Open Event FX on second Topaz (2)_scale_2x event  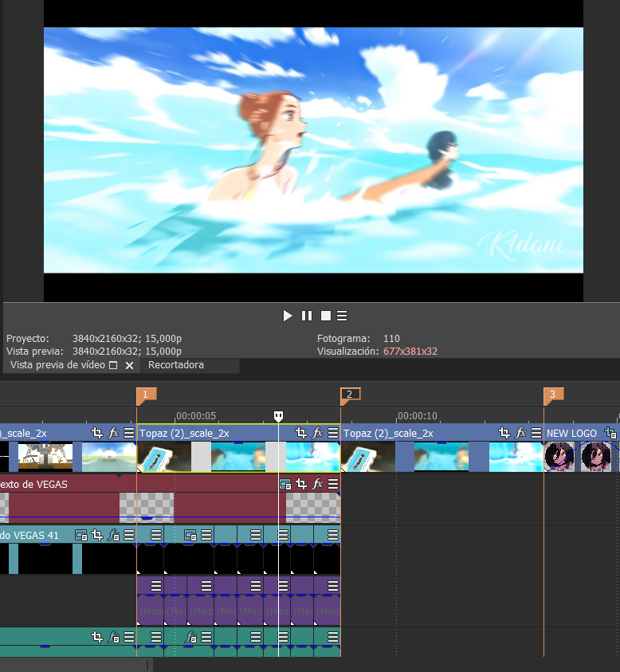[520, 433]
